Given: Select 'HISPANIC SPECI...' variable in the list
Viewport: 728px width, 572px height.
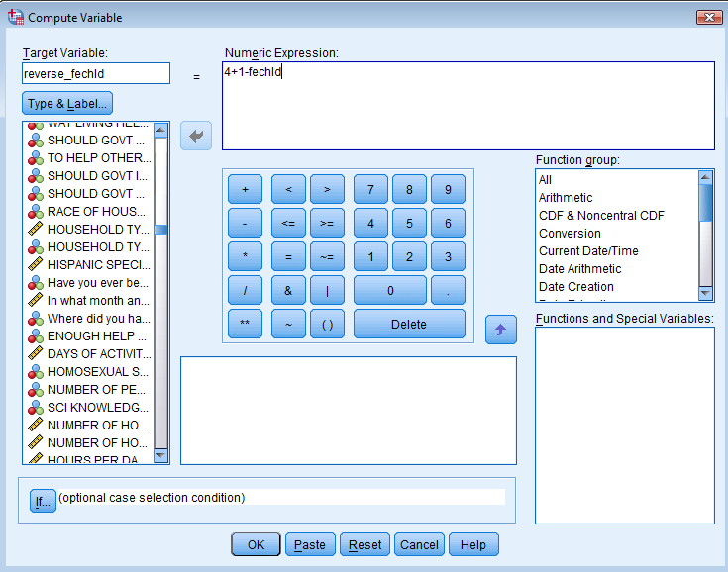Looking at the screenshot, I should tap(98, 264).
